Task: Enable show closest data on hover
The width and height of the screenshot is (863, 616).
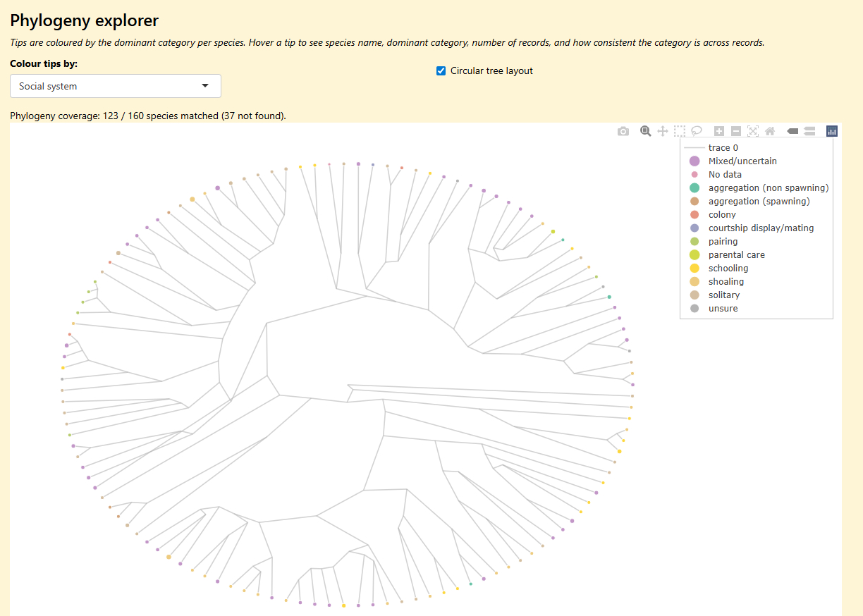Action: pyautogui.click(x=792, y=131)
